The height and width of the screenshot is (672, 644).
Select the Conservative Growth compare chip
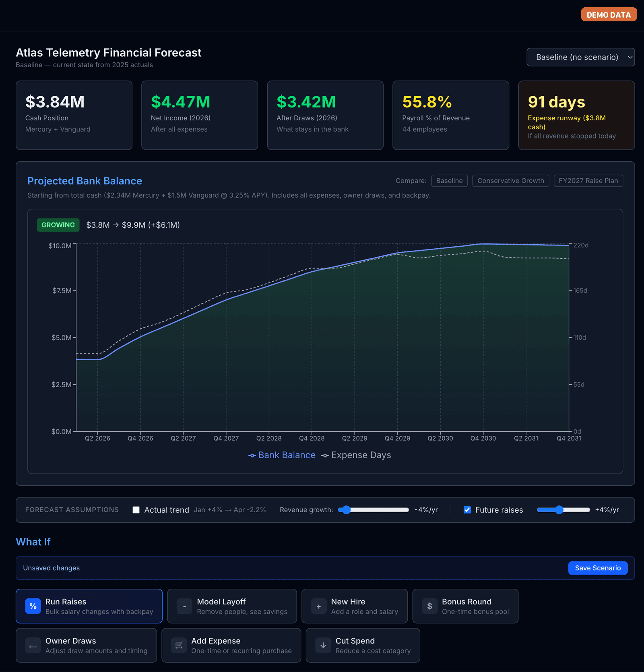(511, 181)
